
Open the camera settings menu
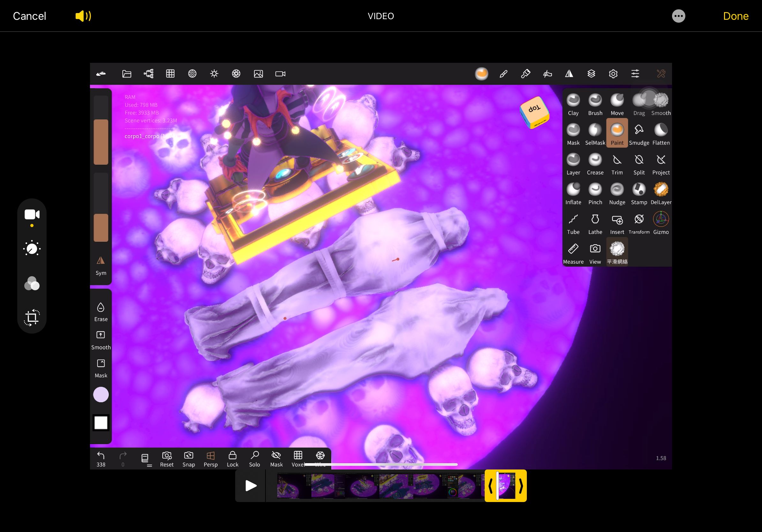click(x=280, y=74)
